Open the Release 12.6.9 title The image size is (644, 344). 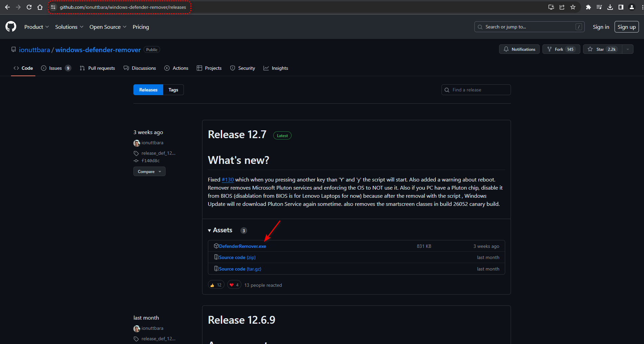pos(241,320)
